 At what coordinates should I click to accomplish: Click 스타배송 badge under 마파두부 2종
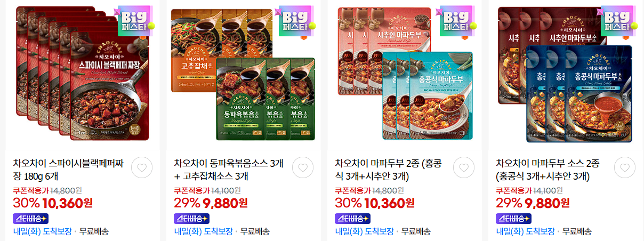click(352, 218)
